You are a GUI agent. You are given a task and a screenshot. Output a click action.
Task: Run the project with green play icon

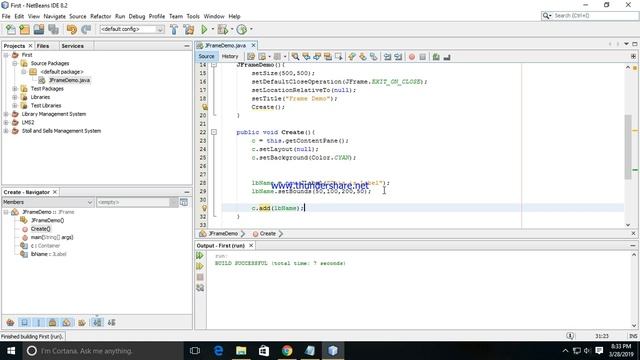[x=204, y=29]
